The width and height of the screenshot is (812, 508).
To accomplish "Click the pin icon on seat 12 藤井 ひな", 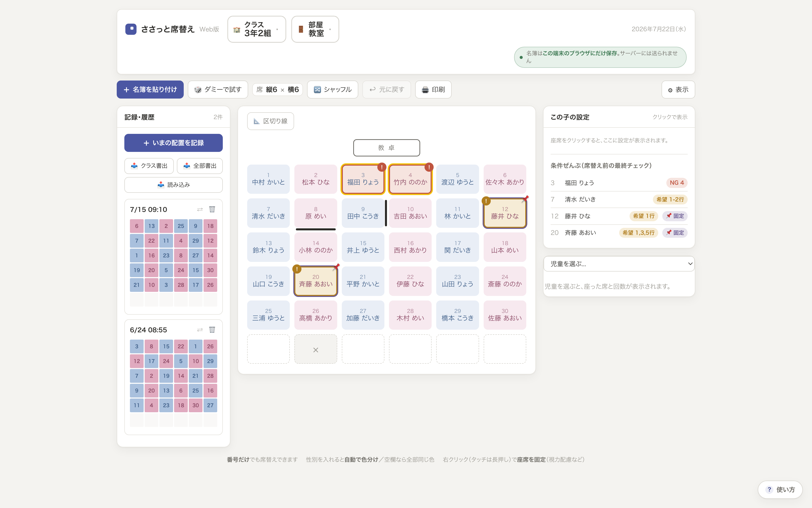I will [x=525, y=199].
